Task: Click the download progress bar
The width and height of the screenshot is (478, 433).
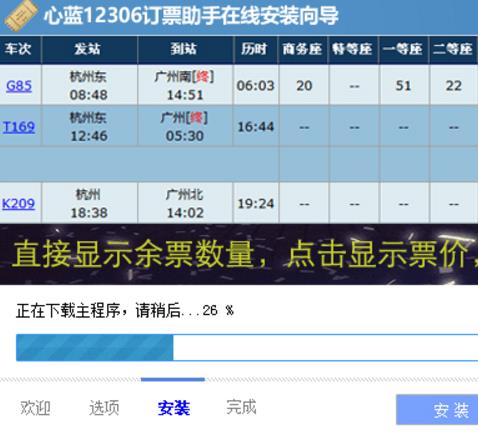Action: click(247, 347)
